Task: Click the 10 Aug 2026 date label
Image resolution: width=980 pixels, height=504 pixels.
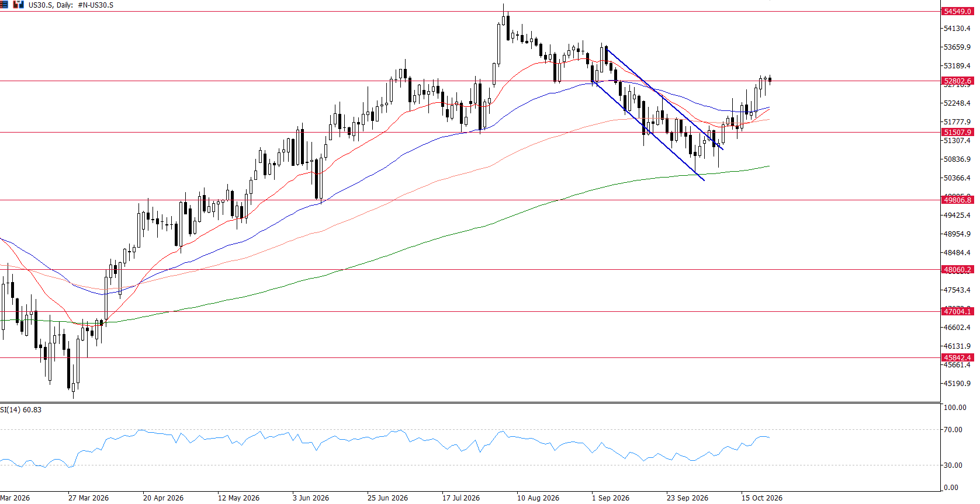Action: click(538, 498)
